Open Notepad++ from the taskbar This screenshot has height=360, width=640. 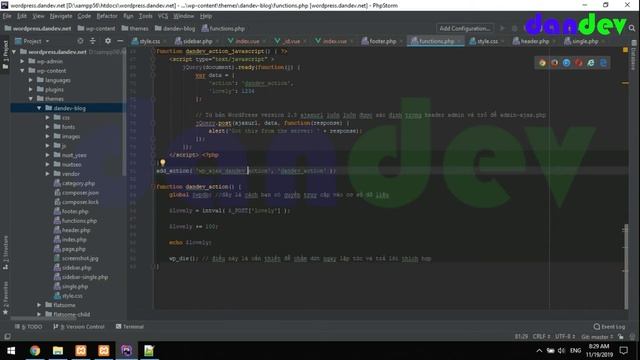pos(149,351)
